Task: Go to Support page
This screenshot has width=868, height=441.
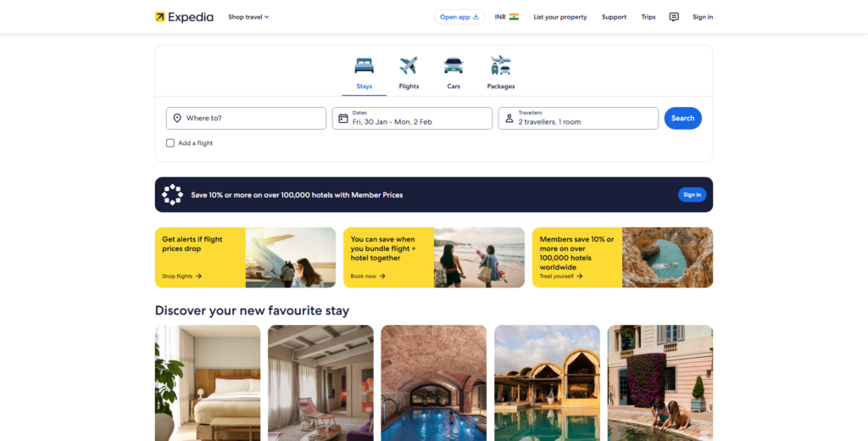Action: point(614,17)
